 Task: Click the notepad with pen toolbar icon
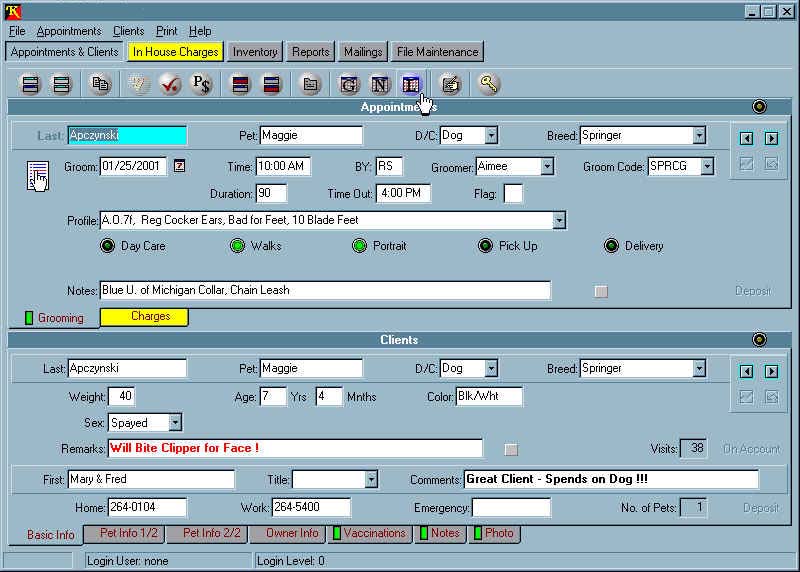[450, 84]
